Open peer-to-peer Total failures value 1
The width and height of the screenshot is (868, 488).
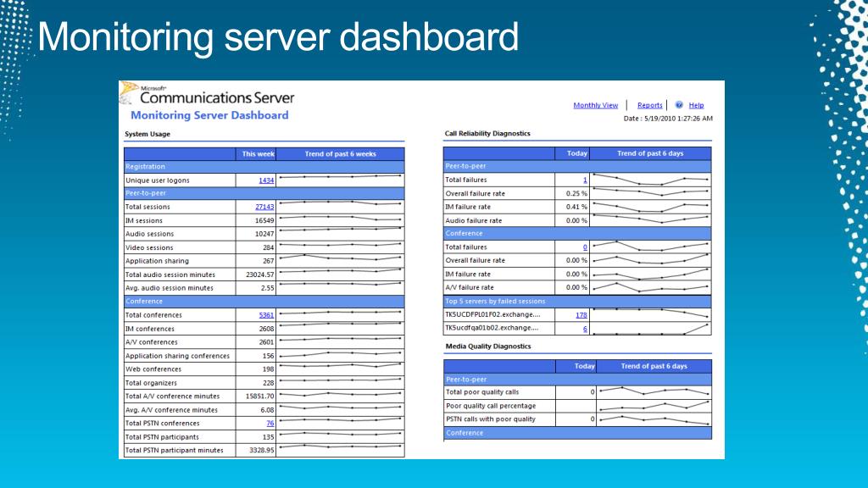(585, 180)
